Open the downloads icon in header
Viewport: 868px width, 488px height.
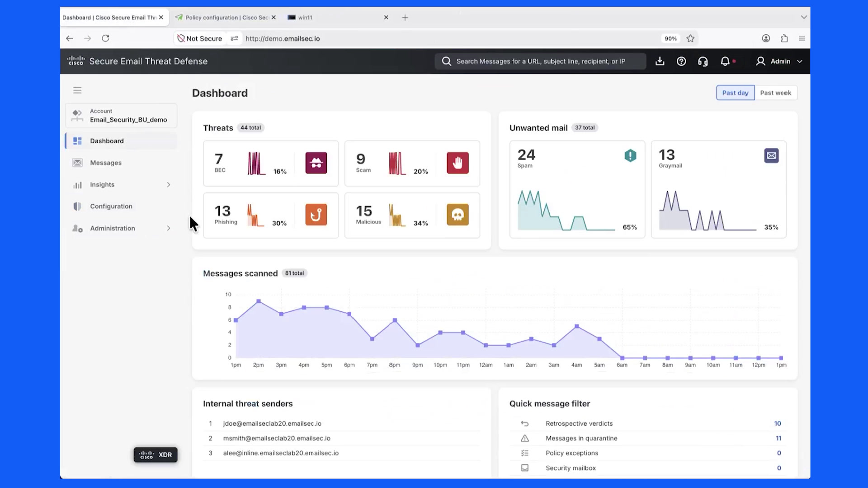pos(660,61)
